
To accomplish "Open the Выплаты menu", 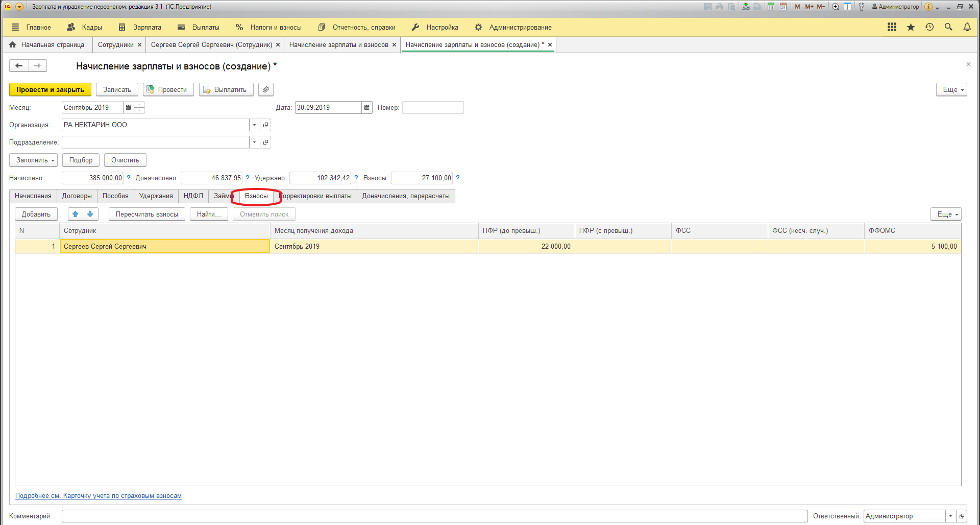I will pos(199,27).
